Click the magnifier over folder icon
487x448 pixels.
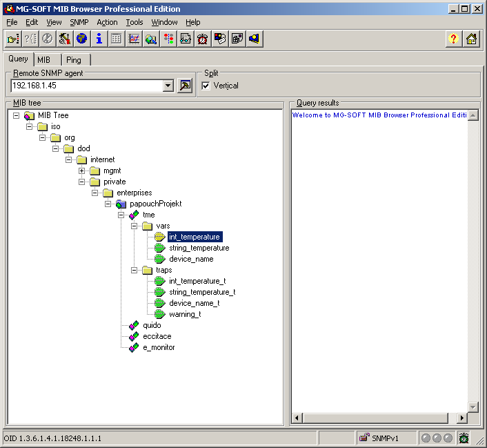(x=151, y=39)
